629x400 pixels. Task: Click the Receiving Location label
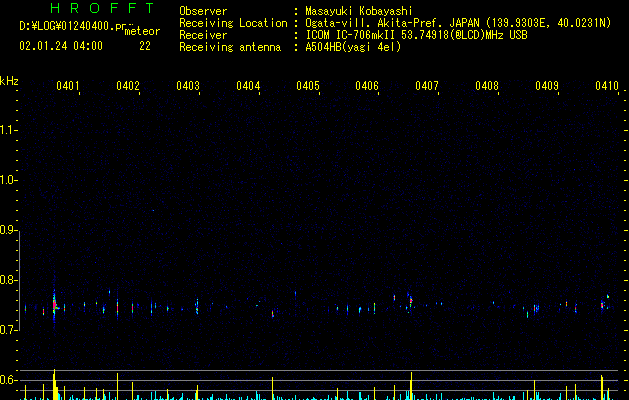[233, 23]
